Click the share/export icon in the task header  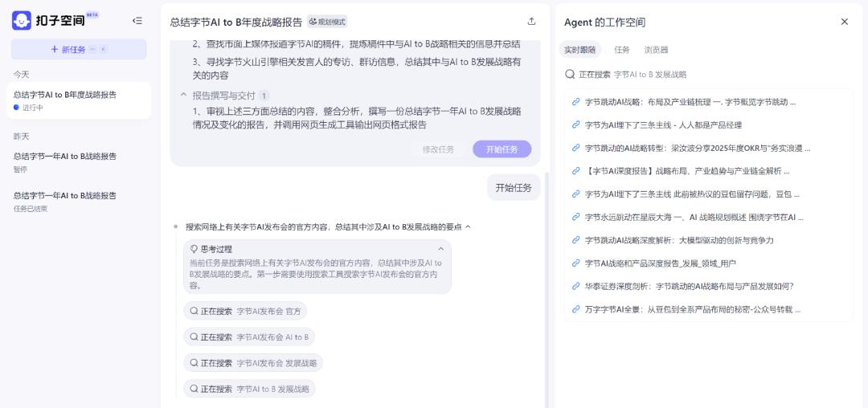coord(531,22)
